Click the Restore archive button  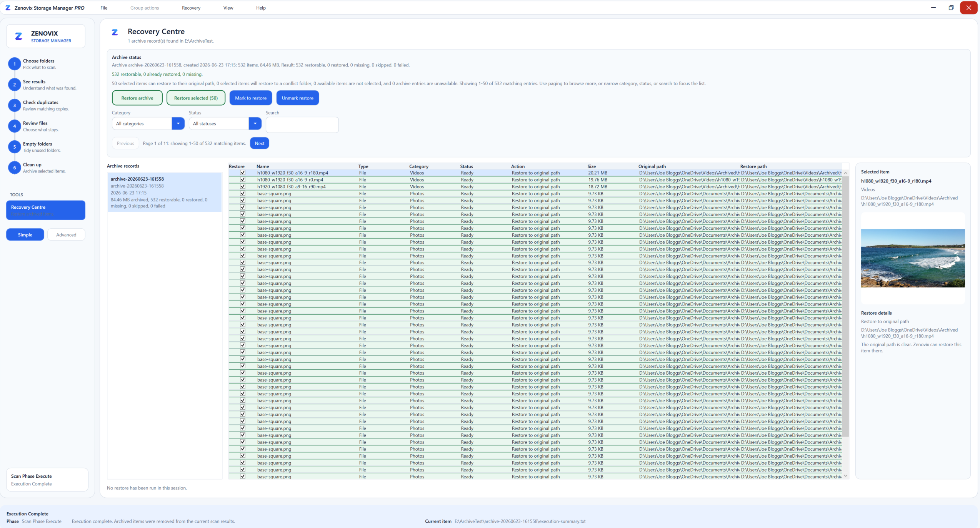coord(137,98)
